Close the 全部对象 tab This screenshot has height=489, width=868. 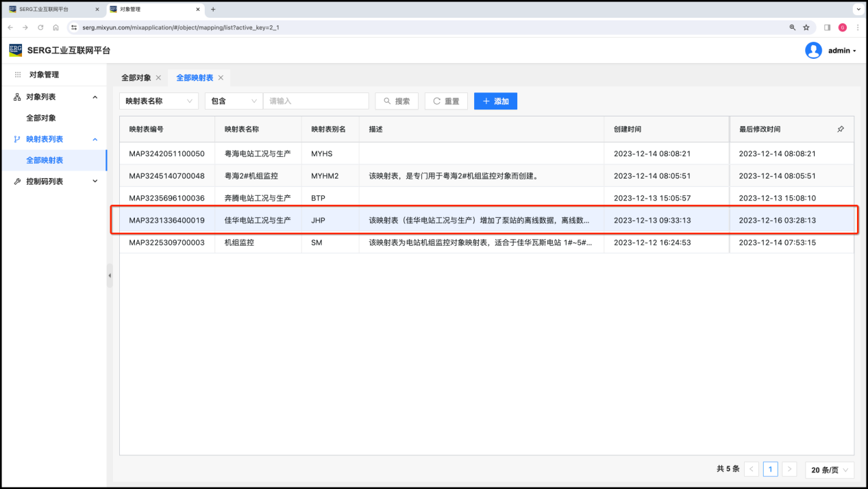[158, 78]
